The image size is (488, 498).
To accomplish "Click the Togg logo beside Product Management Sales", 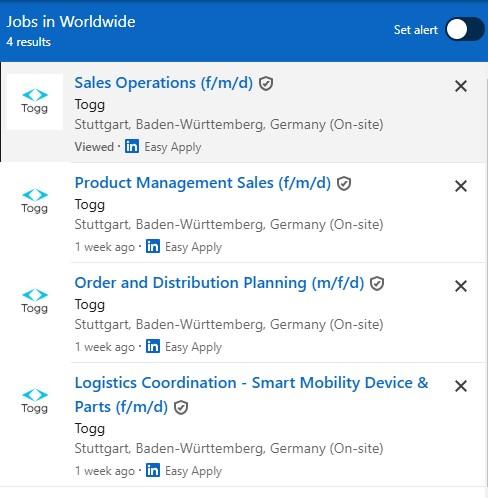I will pos(35,201).
